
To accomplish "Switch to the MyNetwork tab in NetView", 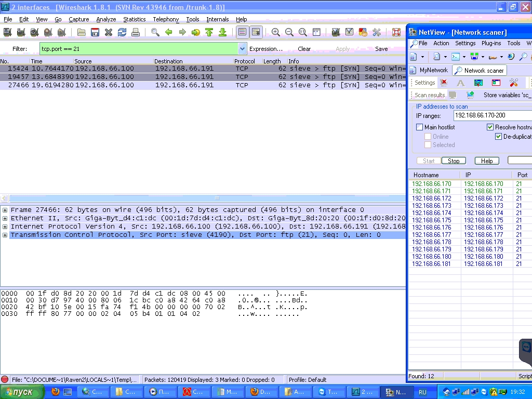I will point(430,70).
